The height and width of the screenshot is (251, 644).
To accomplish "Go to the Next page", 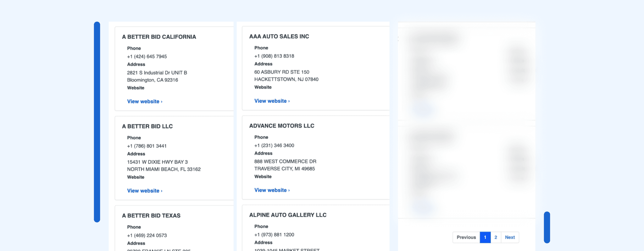I will click(x=510, y=237).
